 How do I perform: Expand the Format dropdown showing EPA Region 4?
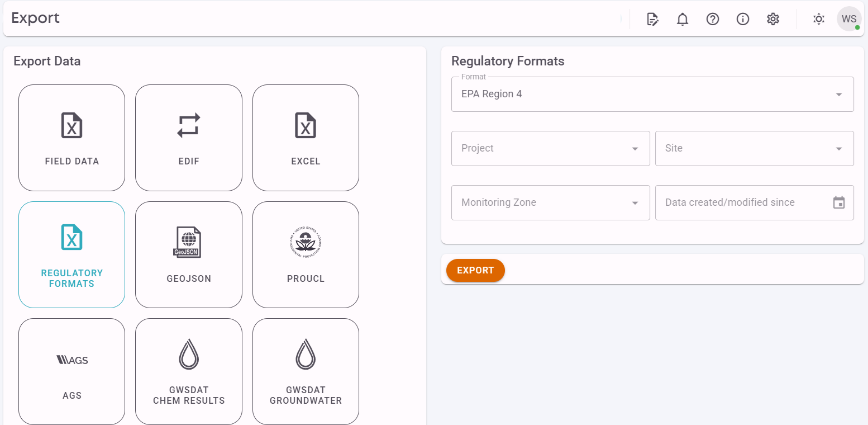tap(652, 94)
